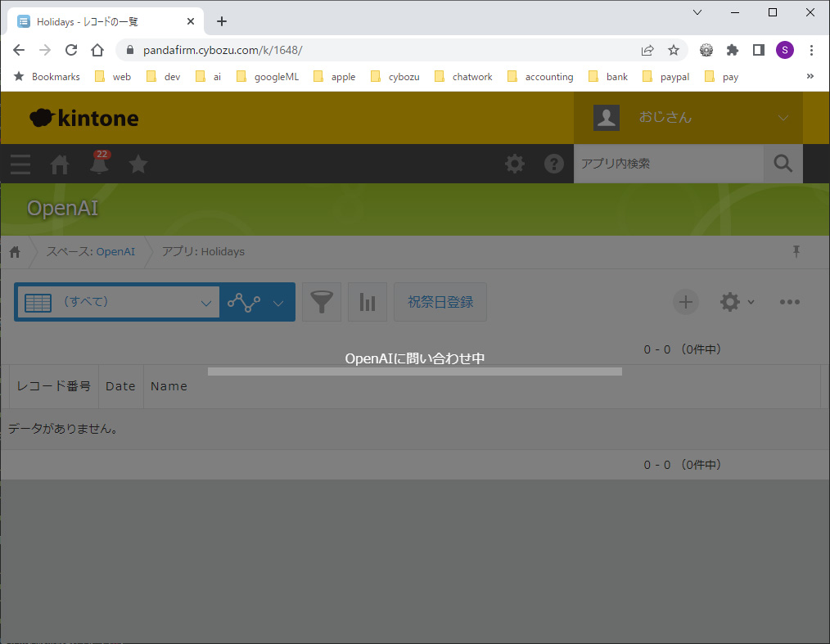830x644 pixels.
Task: Select the Holidays - レコードの一覧 tab
Action: 106,22
